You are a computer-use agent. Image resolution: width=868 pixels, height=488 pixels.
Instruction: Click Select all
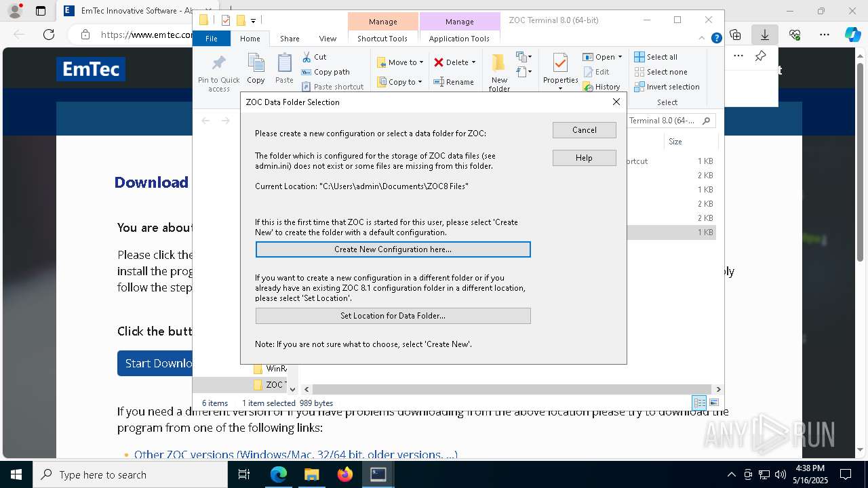click(x=656, y=57)
